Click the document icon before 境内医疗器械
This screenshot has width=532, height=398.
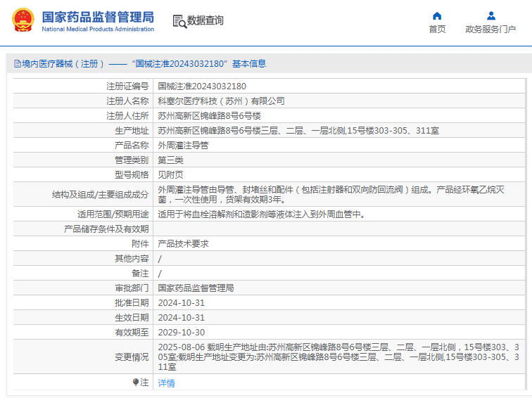click(18, 64)
